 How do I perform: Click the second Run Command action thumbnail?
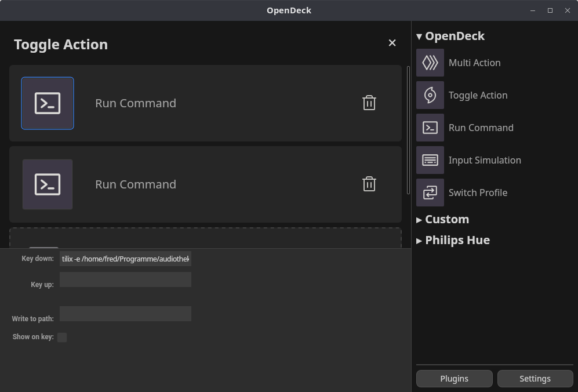click(47, 184)
